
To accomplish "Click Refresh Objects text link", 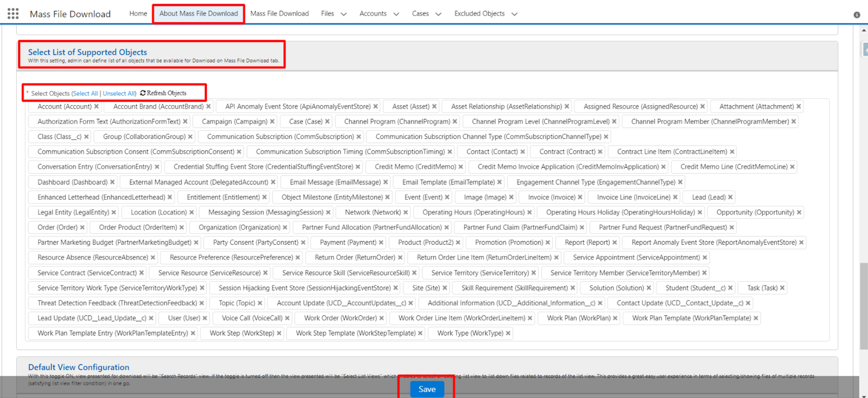I will click(167, 93).
